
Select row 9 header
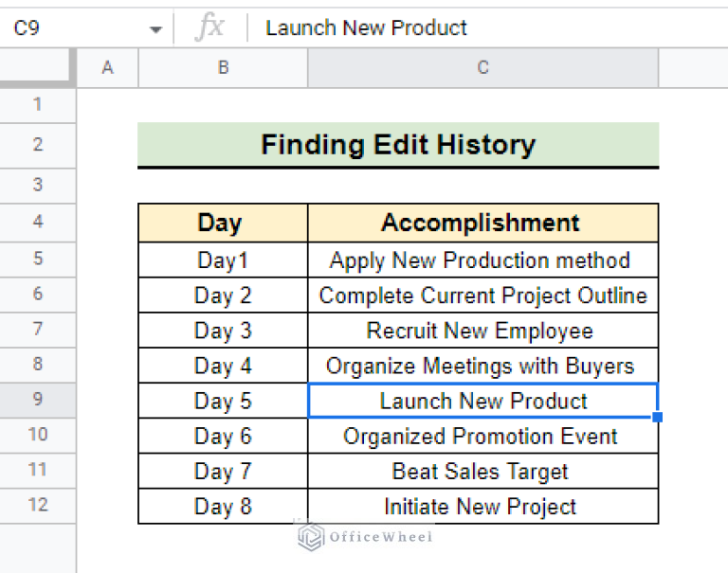[x=38, y=400]
